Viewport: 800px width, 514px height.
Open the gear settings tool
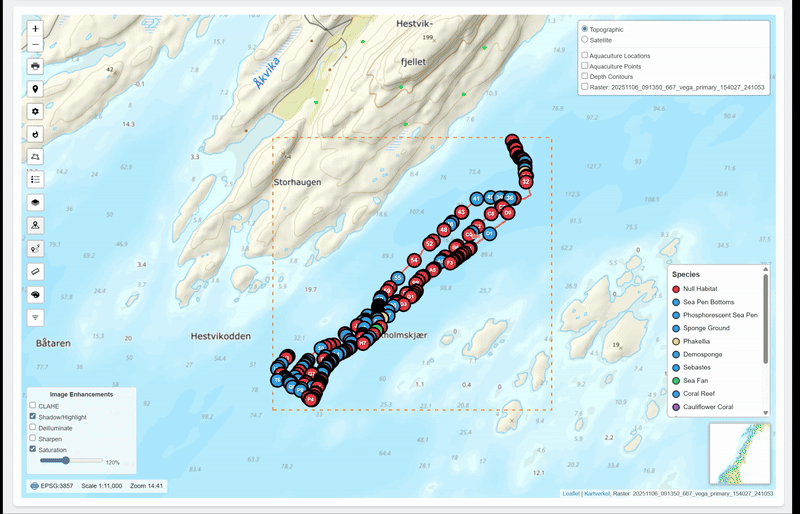pyautogui.click(x=35, y=111)
